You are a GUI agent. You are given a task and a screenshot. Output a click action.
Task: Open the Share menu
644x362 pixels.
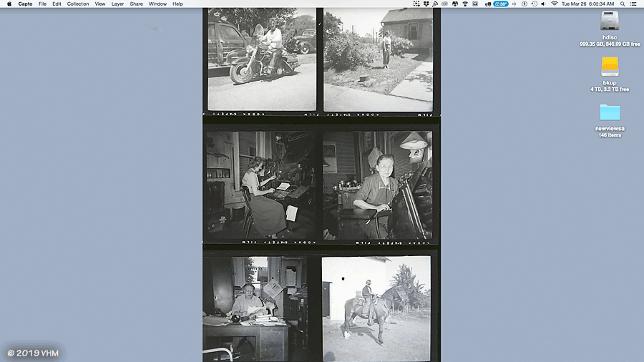tap(136, 4)
